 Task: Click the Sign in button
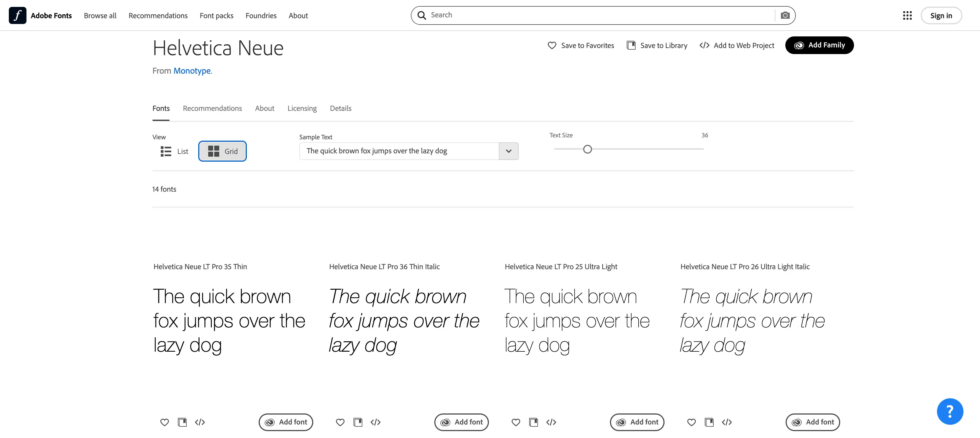click(x=941, y=16)
